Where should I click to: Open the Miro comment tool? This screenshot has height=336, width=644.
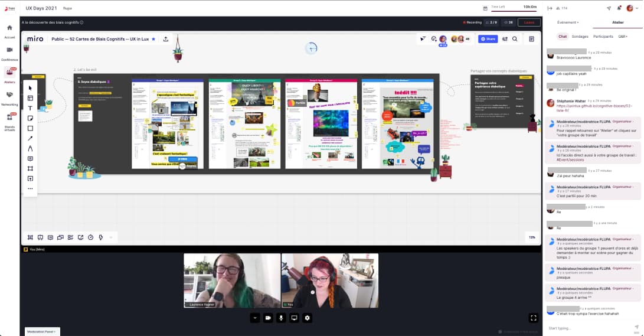30,158
